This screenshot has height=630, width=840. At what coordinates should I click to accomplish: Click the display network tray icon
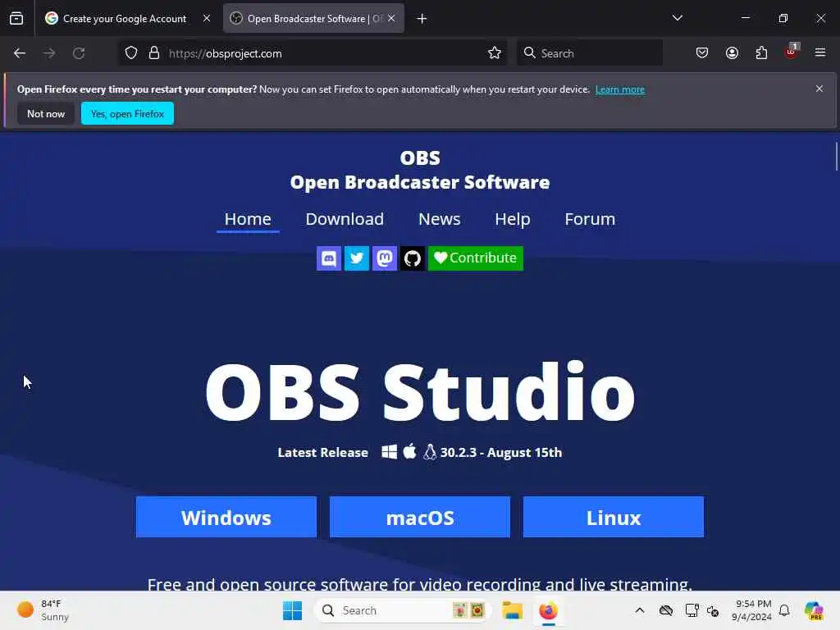point(692,610)
